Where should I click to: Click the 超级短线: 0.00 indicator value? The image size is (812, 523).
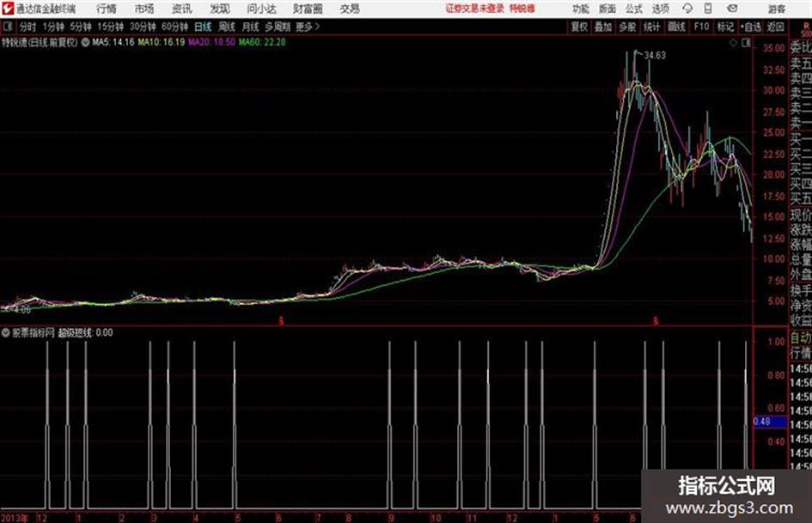click(85, 332)
